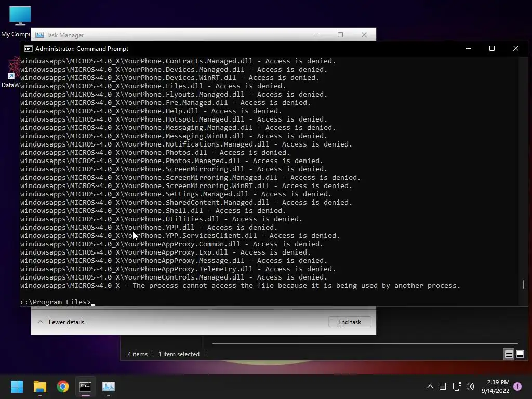Click the '4 items' status bar text
The height and width of the screenshot is (399, 532).
[137, 354]
